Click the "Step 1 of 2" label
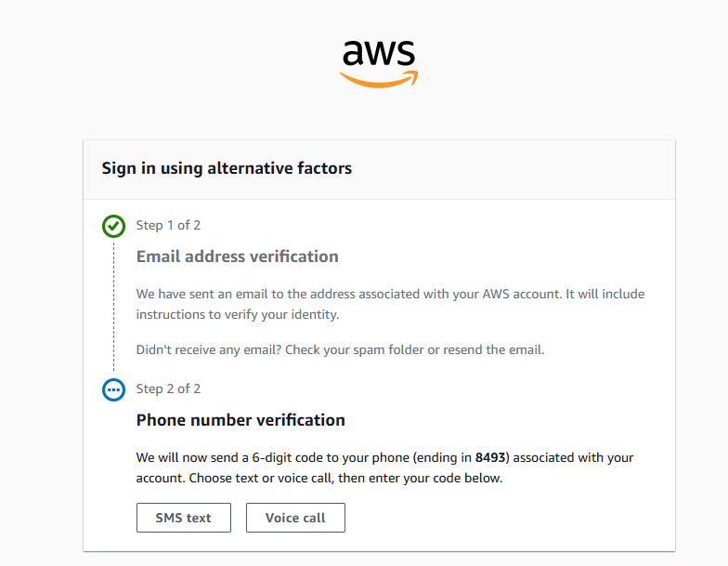The image size is (728, 566). (168, 225)
